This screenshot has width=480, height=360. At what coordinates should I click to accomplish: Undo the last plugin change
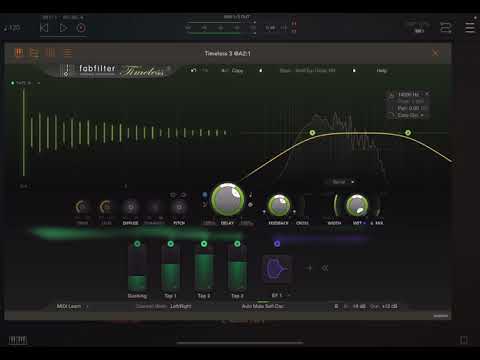(193, 70)
